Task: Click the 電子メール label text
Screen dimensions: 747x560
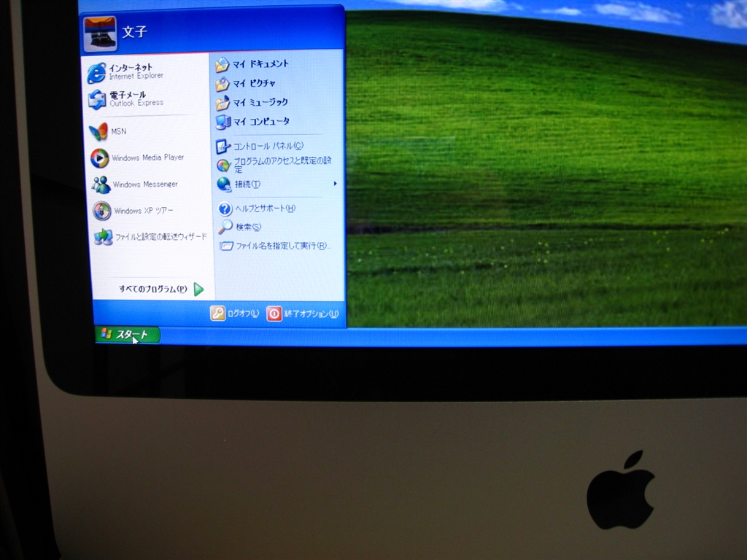Action: (128, 94)
